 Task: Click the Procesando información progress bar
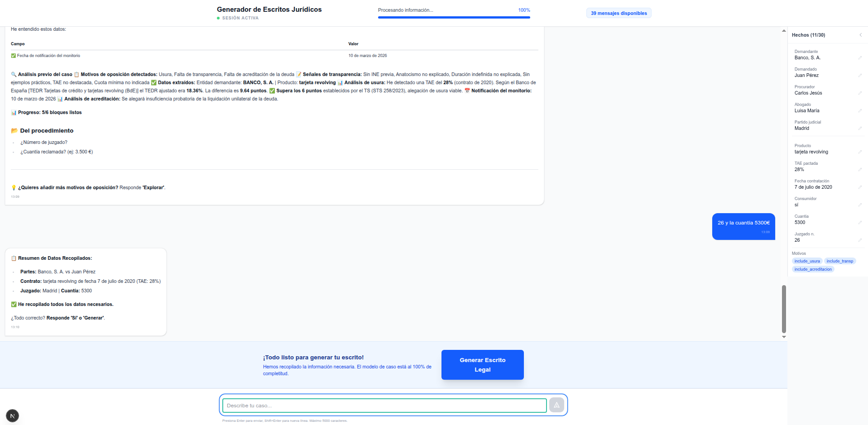tap(454, 17)
